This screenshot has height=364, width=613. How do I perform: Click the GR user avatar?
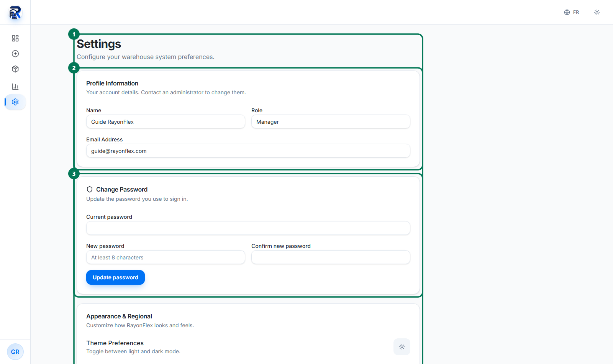click(x=15, y=352)
